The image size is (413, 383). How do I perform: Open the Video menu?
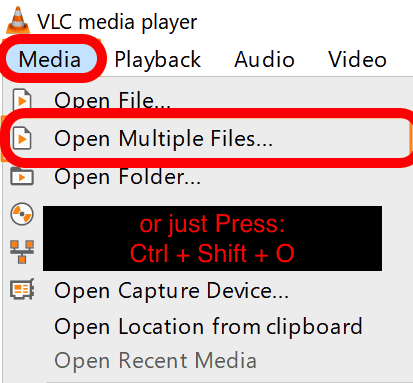pos(357,60)
